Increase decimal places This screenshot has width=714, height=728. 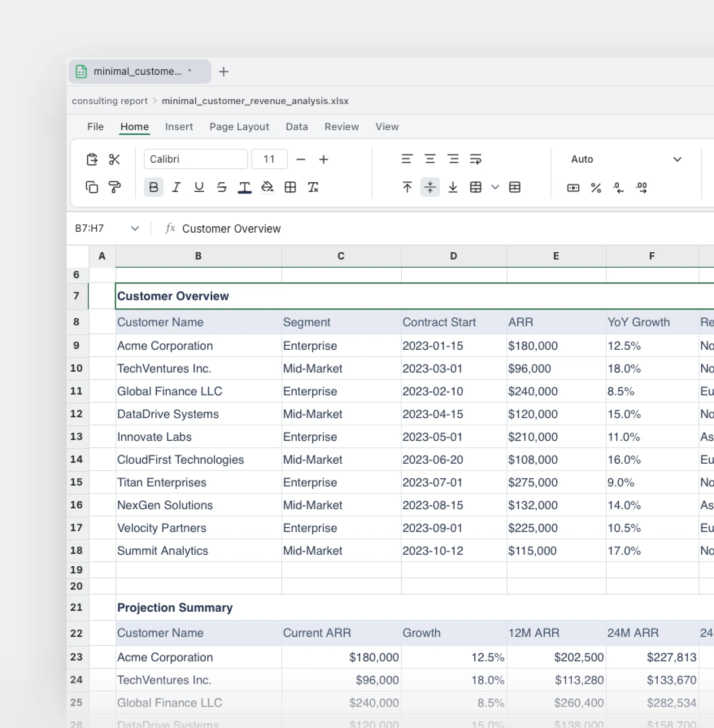pos(642,187)
